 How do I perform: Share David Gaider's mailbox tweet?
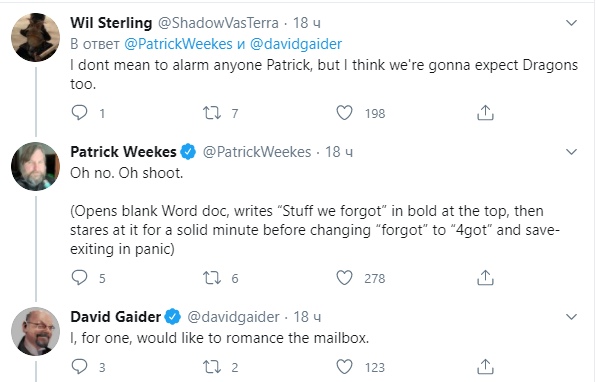coord(485,366)
